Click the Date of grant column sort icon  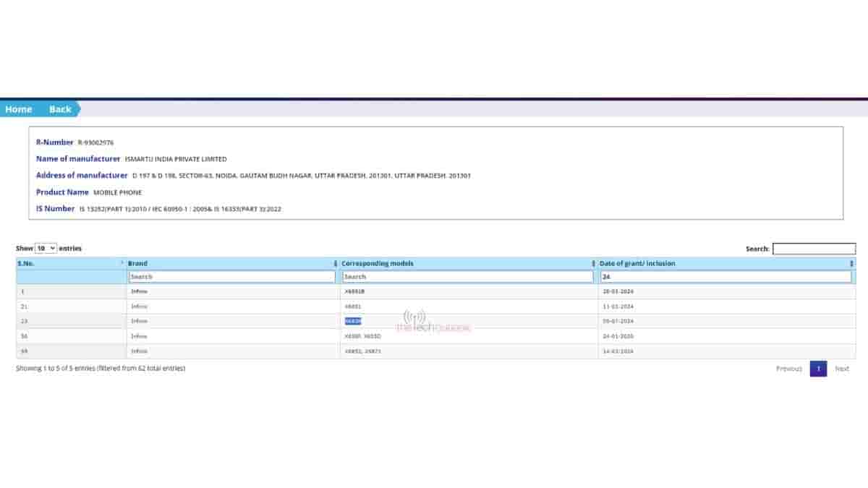pyautogui.click(x=851, y=263)
